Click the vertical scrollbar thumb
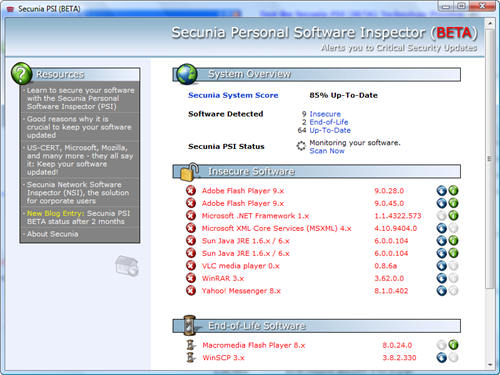This screenshot has width=500, height=375. 490,159
